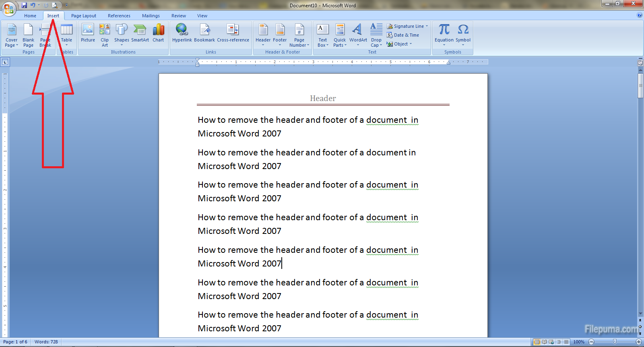Image resolution: width=644 pixels, height=347 pixels.
Task: Click the Office Button logo
Action: click(9, 8)
